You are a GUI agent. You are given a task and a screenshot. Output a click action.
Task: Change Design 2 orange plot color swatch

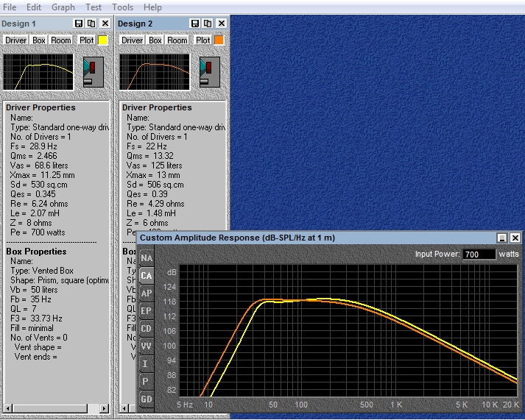pos(219,40)
